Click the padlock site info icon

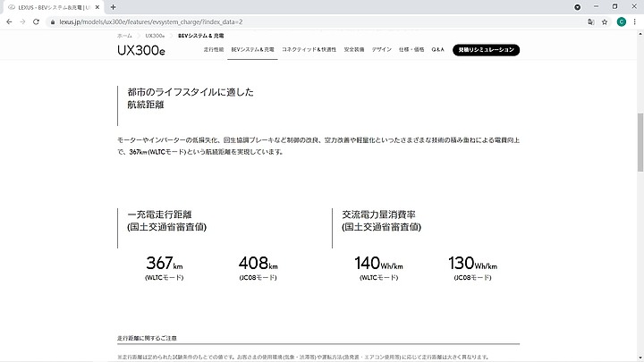(53, 22)
